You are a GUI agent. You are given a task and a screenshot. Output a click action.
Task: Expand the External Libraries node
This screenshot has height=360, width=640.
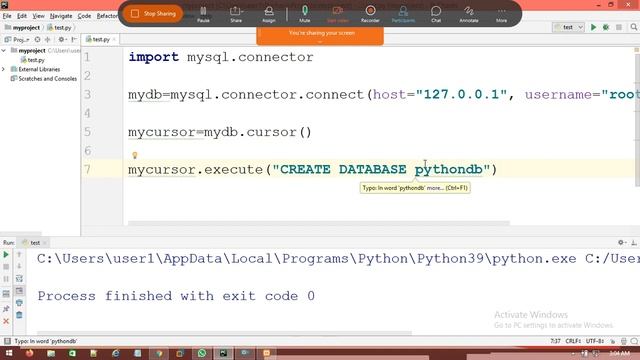(x=4, y=69)
